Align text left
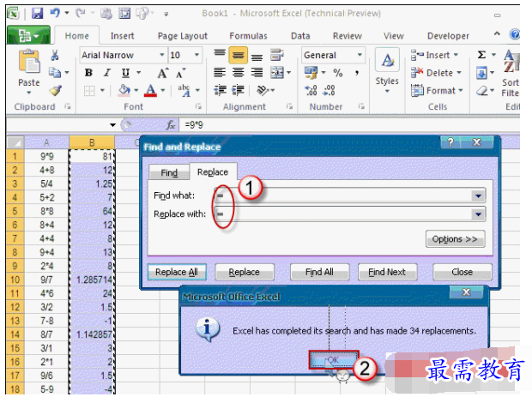 (220, 72)
